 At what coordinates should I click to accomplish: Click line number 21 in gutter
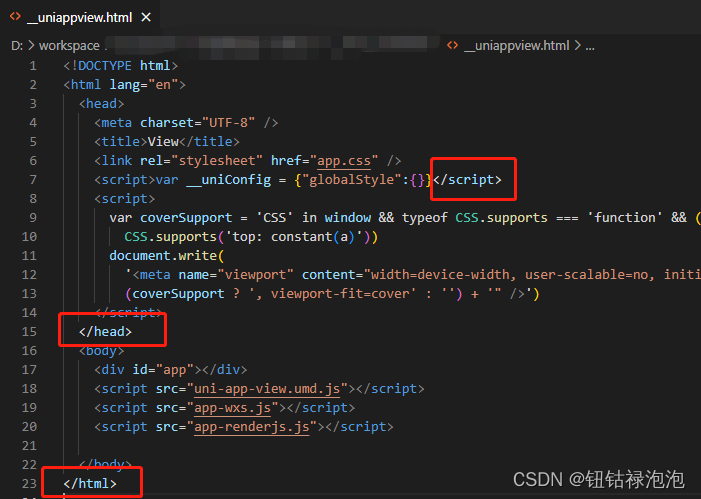(30, 446)
